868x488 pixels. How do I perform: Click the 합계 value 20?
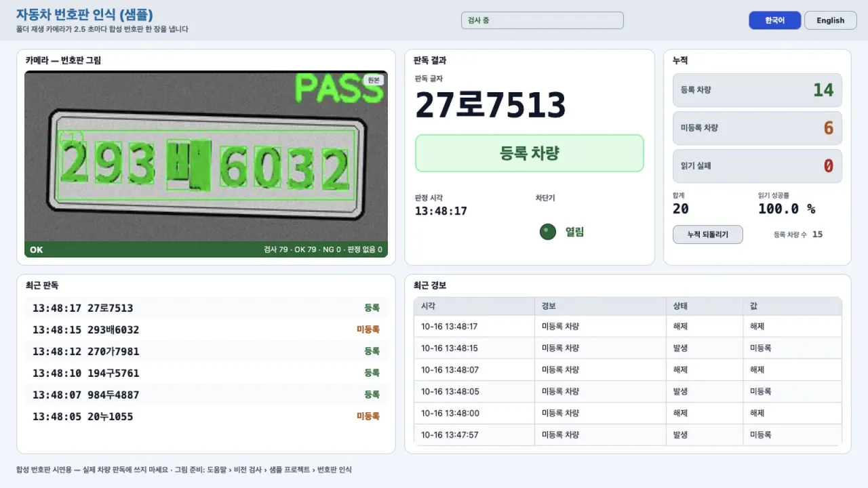click(x=680, y=209)
